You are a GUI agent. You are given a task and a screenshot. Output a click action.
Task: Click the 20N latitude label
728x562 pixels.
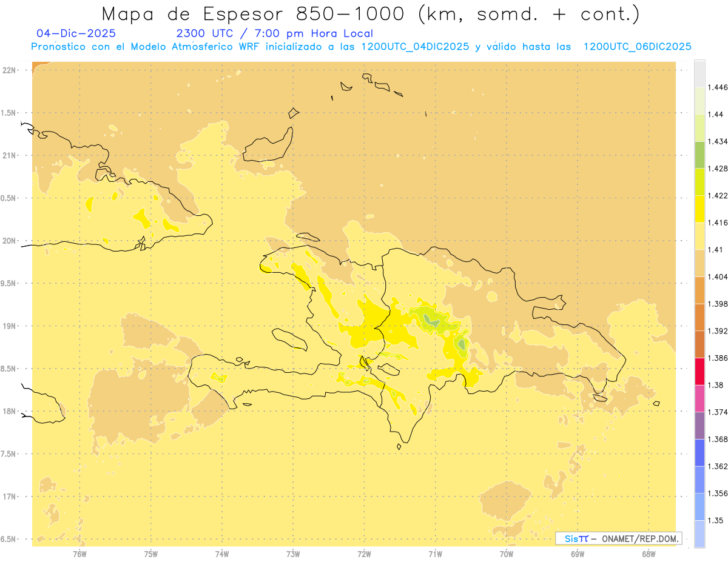coord(9,241)
